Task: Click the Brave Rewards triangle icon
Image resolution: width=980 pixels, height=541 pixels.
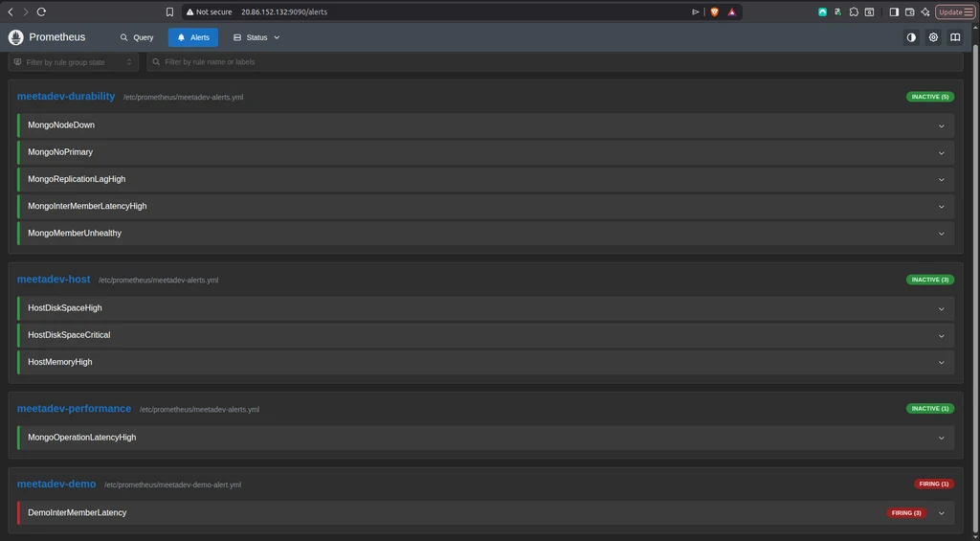Action: (731, 11)
